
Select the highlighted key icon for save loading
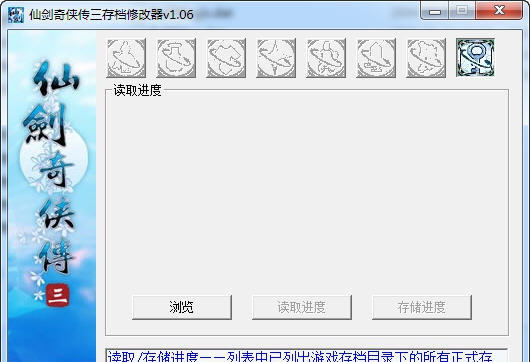475,57
